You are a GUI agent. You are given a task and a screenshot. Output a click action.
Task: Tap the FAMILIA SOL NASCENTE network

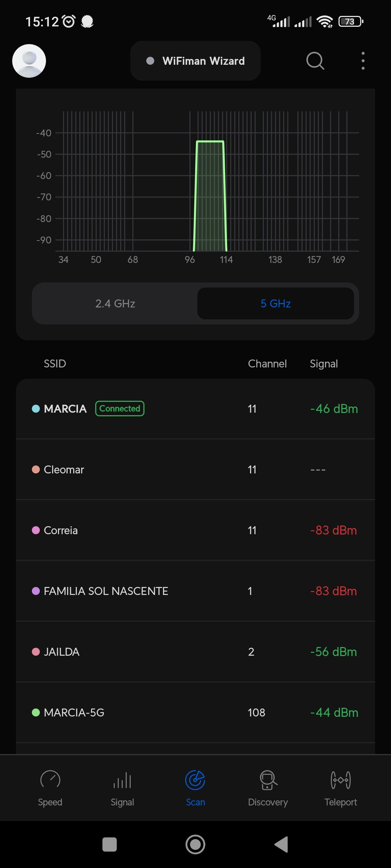point(195,591)
